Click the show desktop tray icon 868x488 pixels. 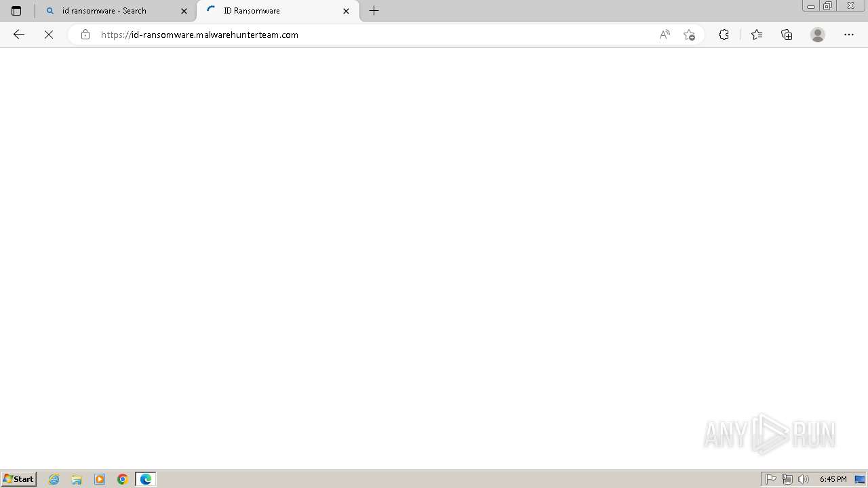860,479
